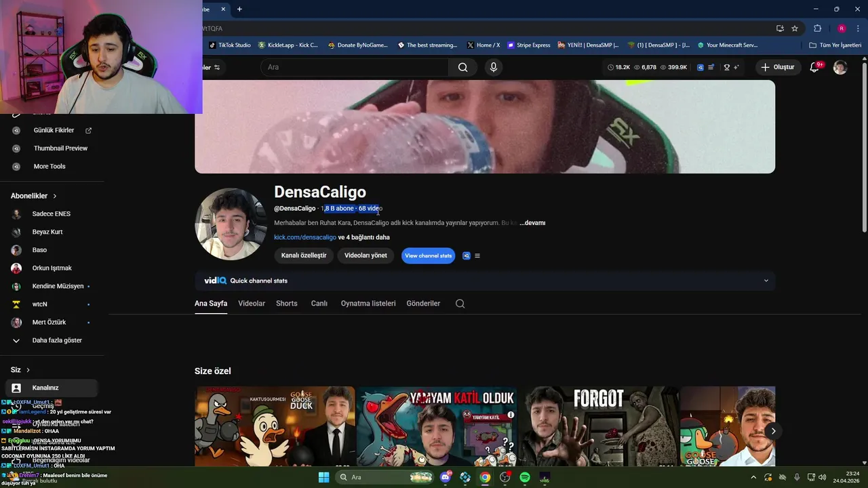Open the Home / X bookmark

click(x=484, y=45)
